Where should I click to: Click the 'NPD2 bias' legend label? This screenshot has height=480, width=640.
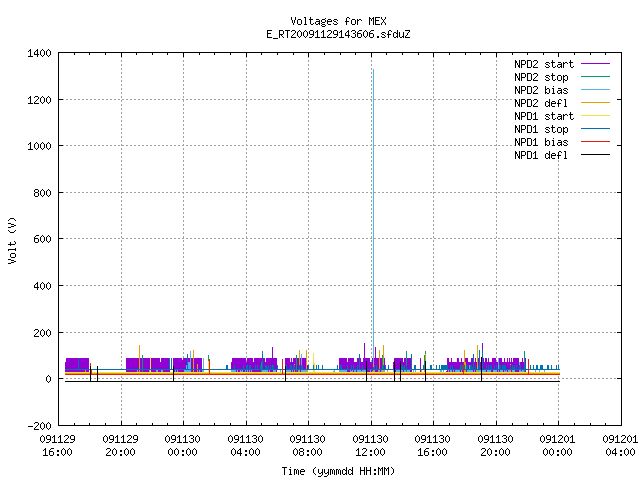[x=541, y=90]
